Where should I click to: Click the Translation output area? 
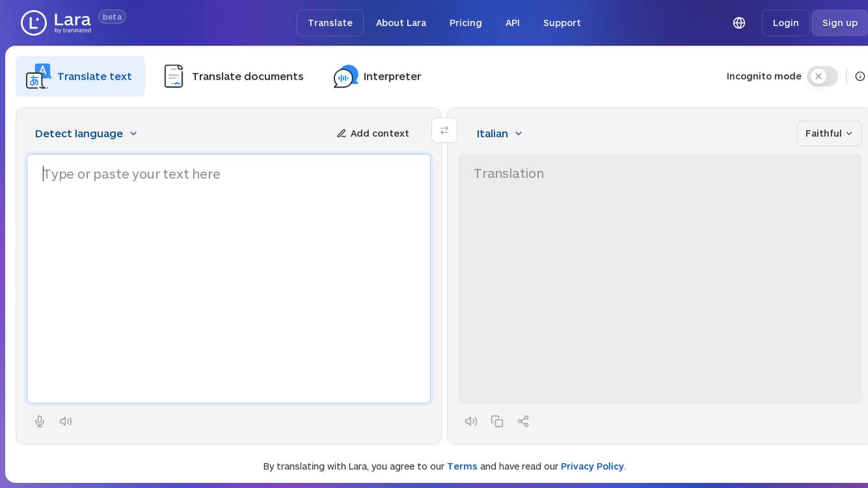point(660,278)
